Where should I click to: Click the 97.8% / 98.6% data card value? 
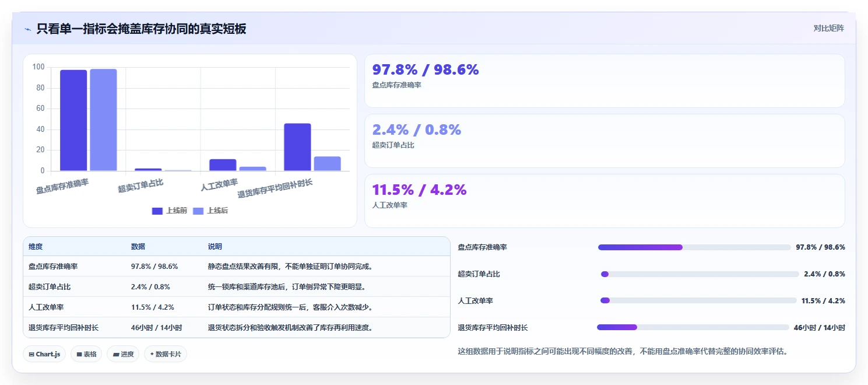426,70
